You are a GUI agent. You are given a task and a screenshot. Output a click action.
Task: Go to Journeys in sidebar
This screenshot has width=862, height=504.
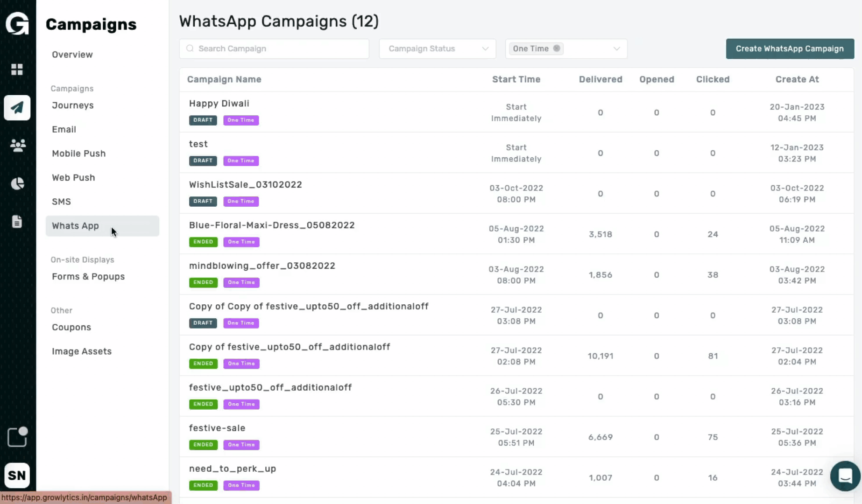tap(73, 105)
